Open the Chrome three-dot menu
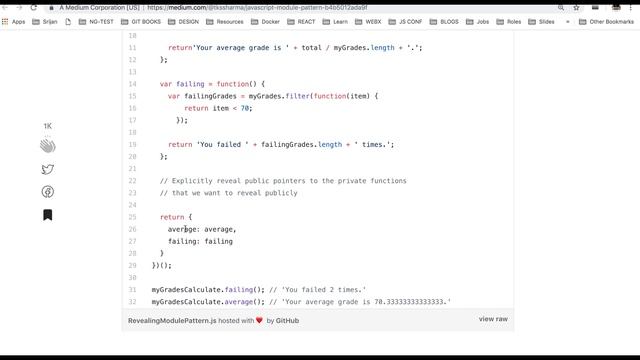 tap(631, 8)
